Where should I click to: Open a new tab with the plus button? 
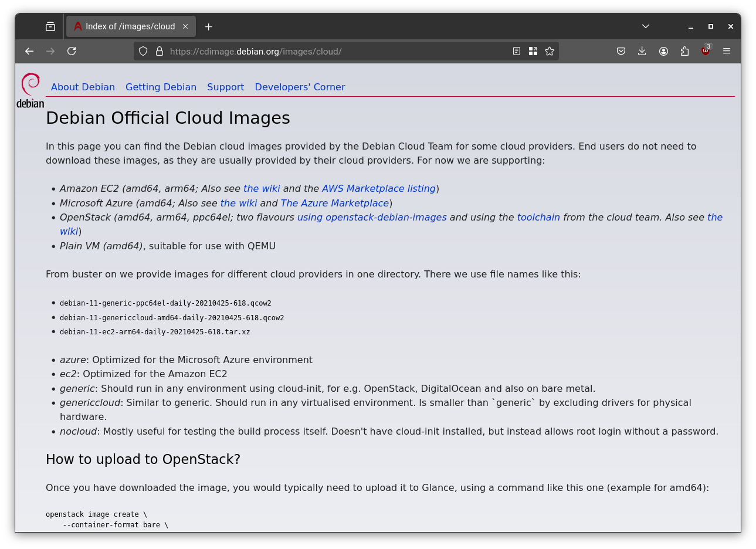coord(208,26)
